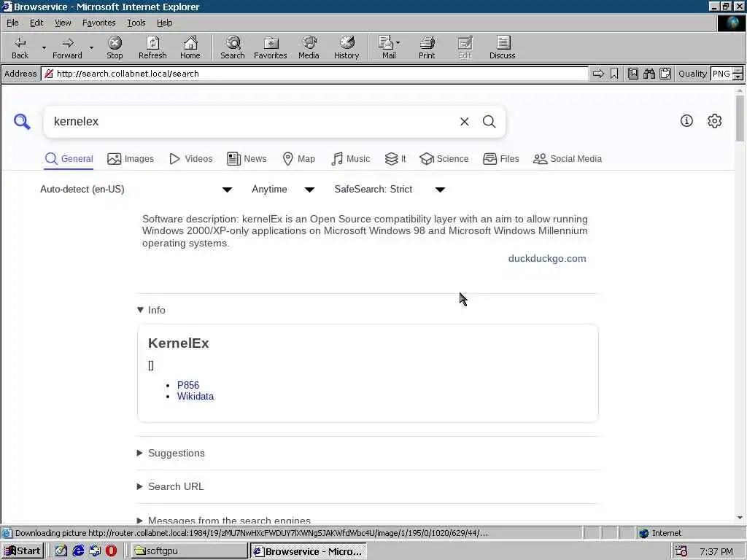Image resolution: width=747 pixels, height=560 pixels.
Task: Open the Tools menu
Action: [136, 23]
